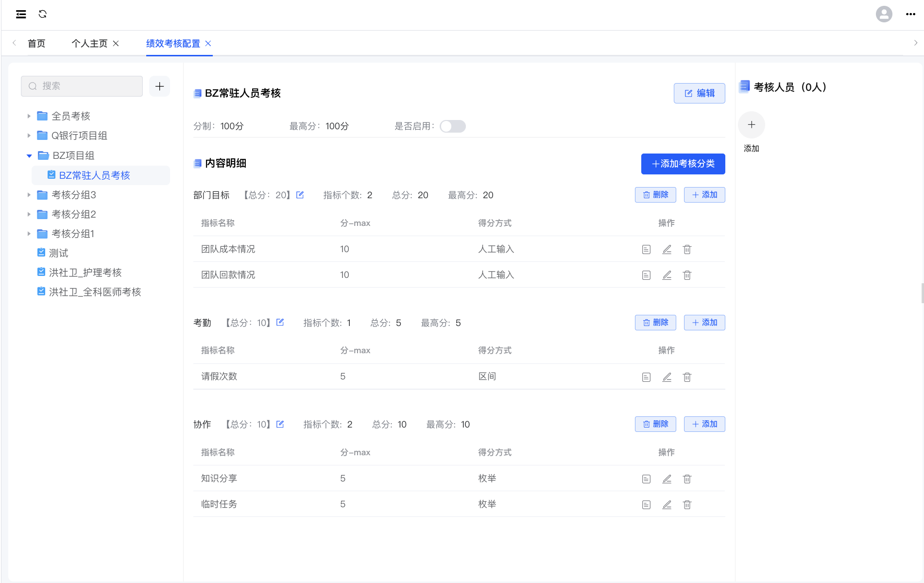Switch to the 首页 tab

36,43
